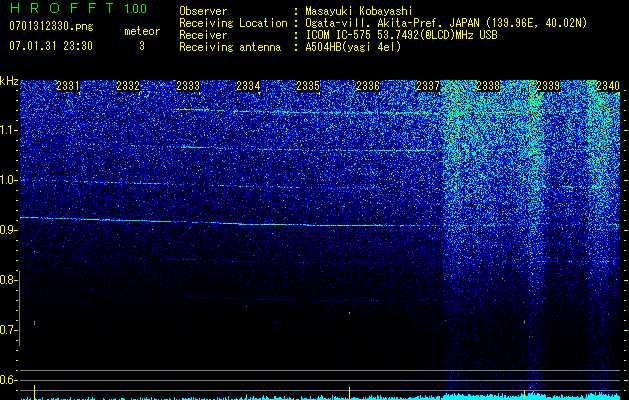Click the meteor count value 3
The width and height of the screenshot is (629, 400).
click(142, 46)
